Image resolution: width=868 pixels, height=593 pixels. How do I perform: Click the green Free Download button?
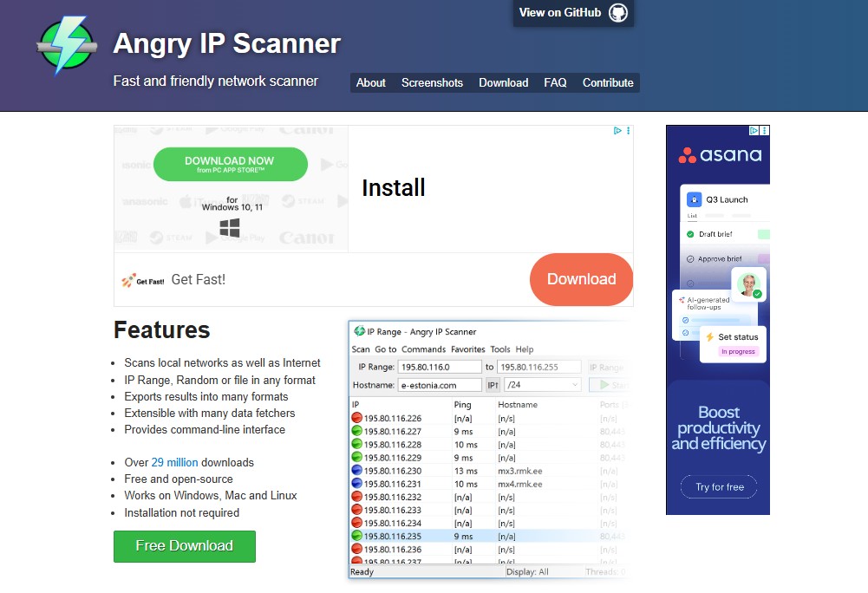(185, 546)
